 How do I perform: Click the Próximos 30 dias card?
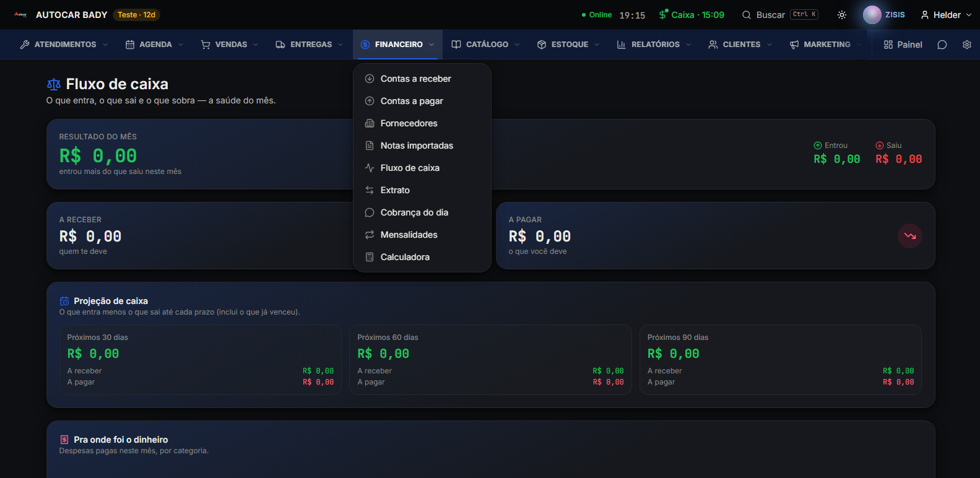201,360
